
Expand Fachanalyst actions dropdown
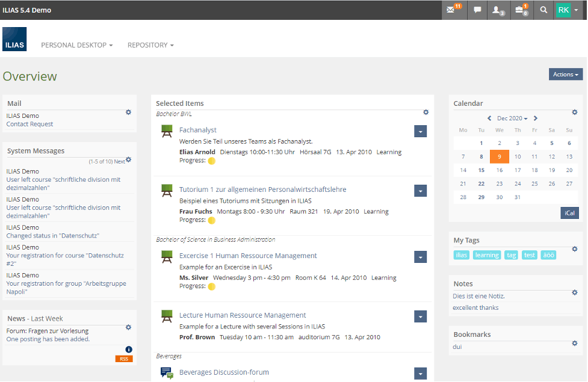tap(420, 131)
